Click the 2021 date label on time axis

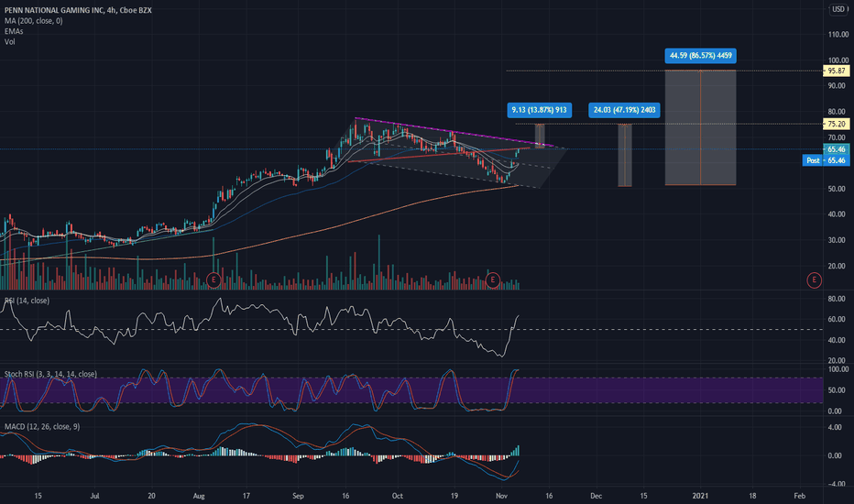700,496
